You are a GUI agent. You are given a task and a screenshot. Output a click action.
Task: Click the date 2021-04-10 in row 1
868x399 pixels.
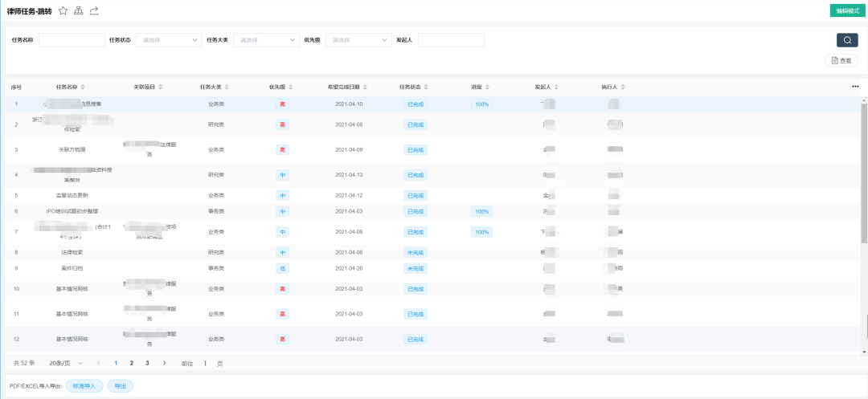tap(349, 104)
